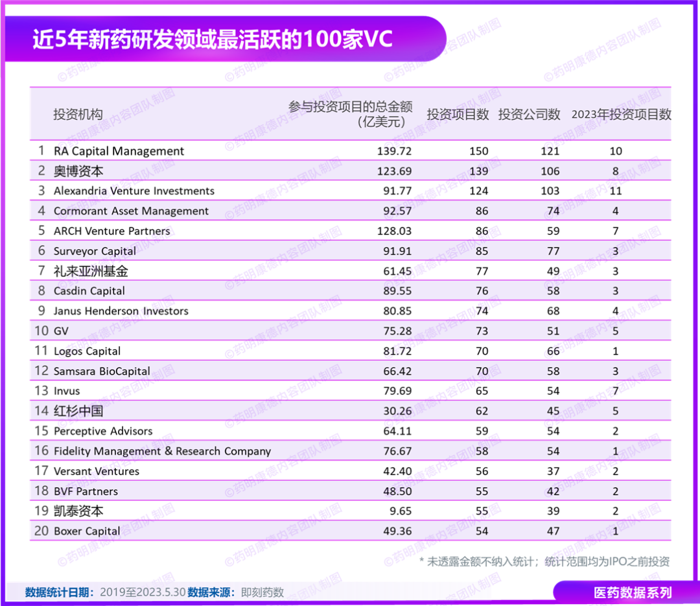The width and height of the screenshot is (700, 606).
Task: Select Cormorant Asset Management name
Action: 131,211
